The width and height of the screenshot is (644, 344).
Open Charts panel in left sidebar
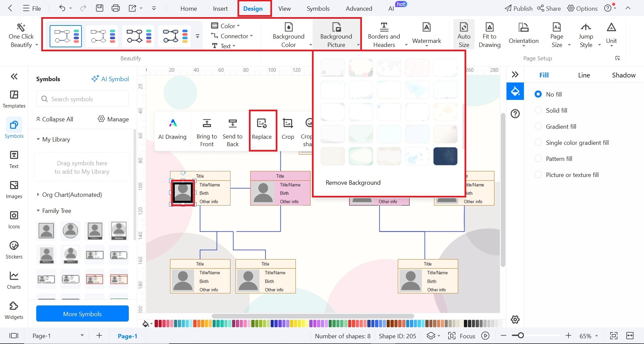point(14,280)
